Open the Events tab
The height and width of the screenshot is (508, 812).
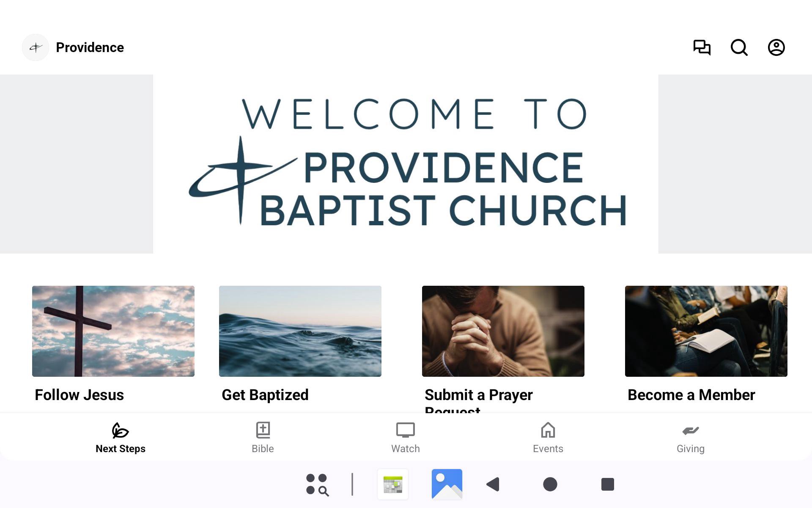click(x=548, y=438)
